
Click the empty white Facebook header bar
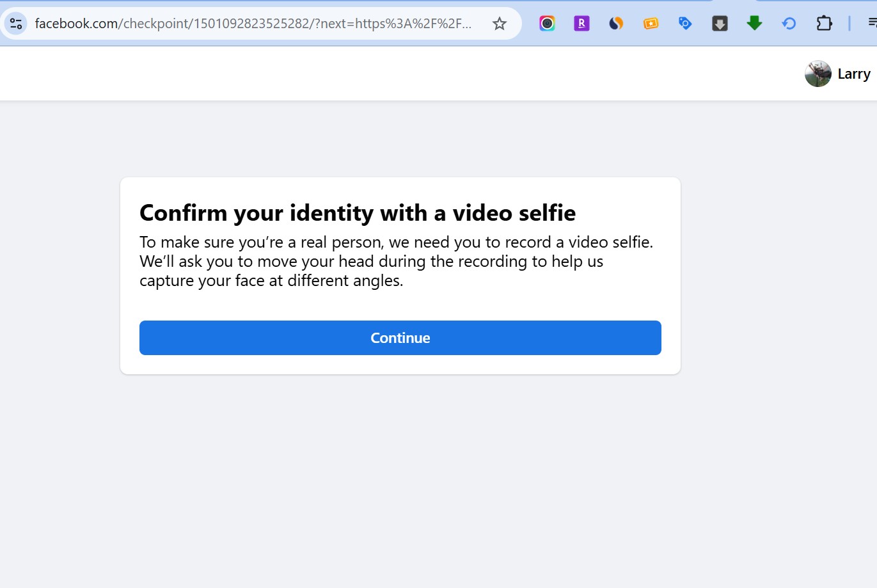click(x=384, y=74)
